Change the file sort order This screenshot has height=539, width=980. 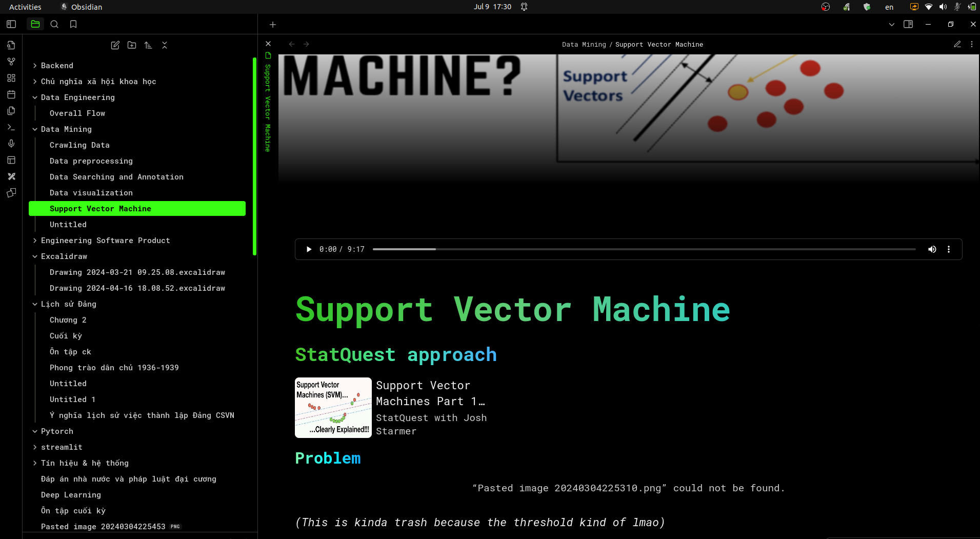coord(148,45)
